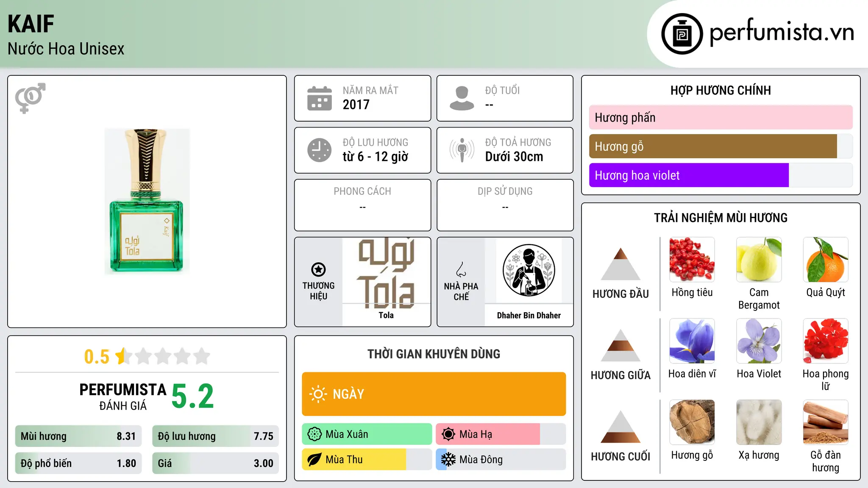Click the clock icon beside Độ lưu hương
The width and height of the screenshot is (868, 488).
(x=320, y=150)
